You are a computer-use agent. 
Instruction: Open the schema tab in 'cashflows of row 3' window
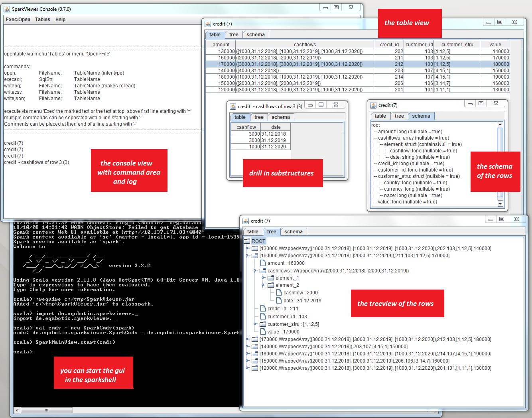[x=281, y=117]
